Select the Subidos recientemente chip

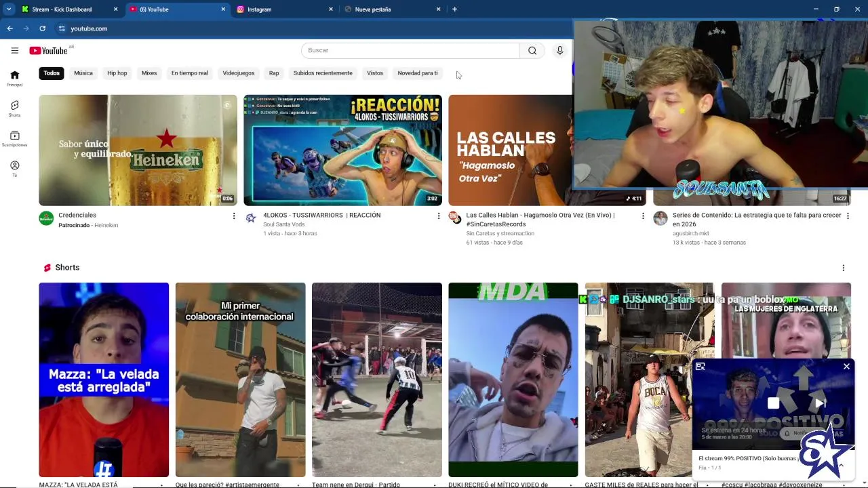click(x=323, y=73)
